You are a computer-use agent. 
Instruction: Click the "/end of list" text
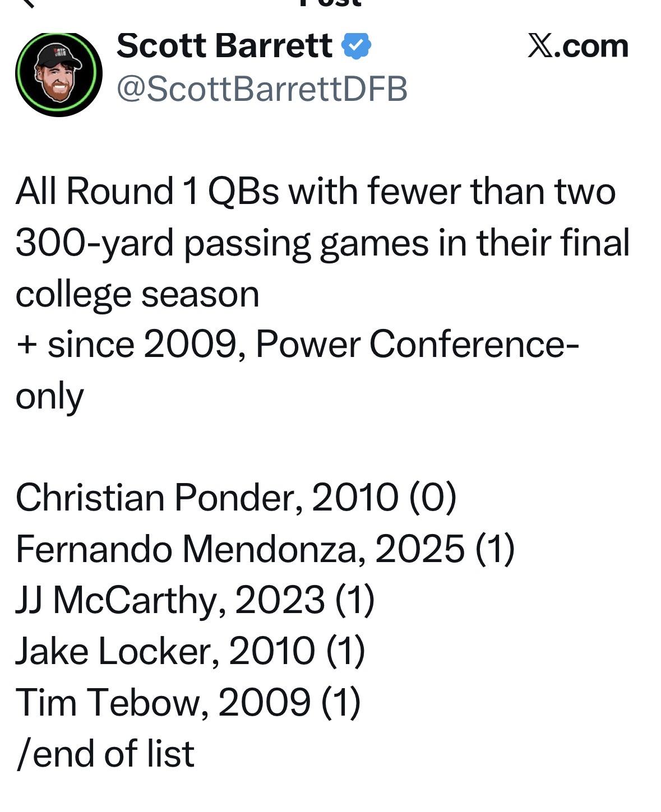point(105,754)
